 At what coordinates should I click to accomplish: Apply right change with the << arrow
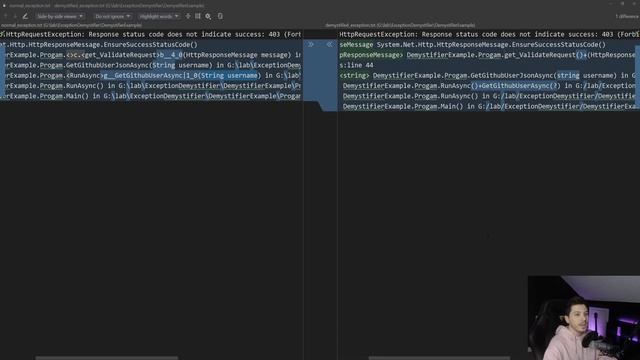click(x=329, y=44)
